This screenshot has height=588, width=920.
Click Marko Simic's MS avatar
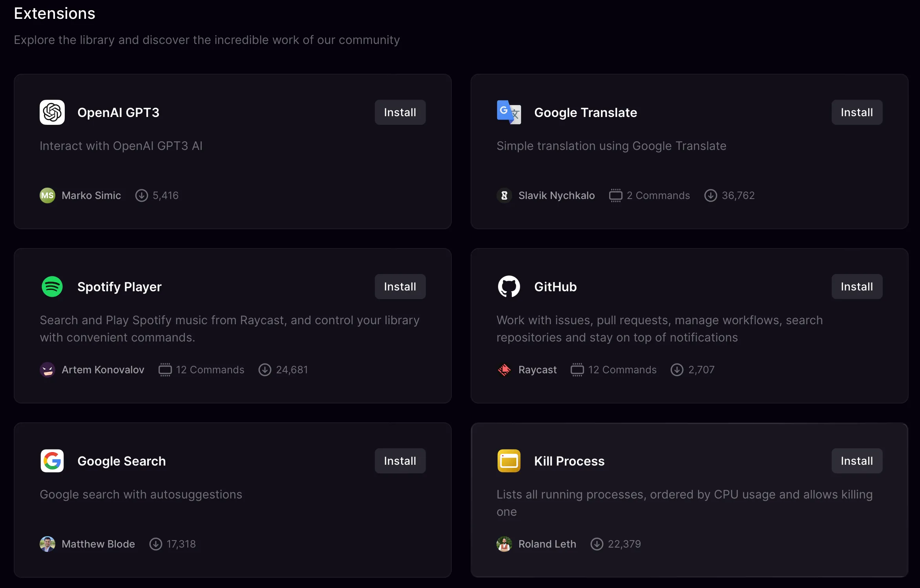pyautogui.click(x=47, y=195)
